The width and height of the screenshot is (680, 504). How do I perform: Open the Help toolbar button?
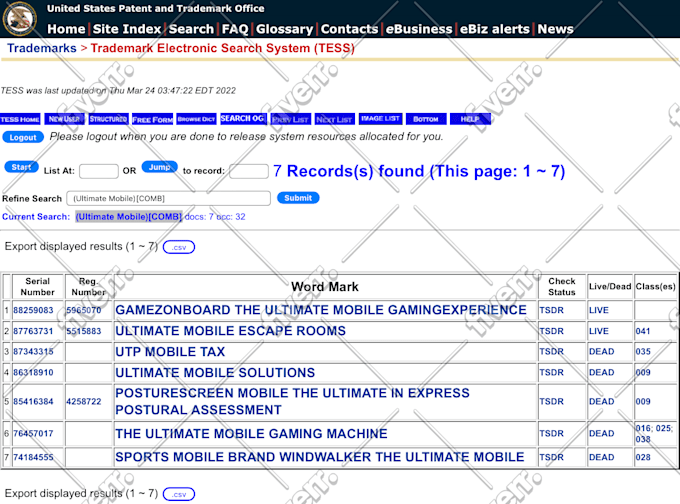[x=470, y=119]
